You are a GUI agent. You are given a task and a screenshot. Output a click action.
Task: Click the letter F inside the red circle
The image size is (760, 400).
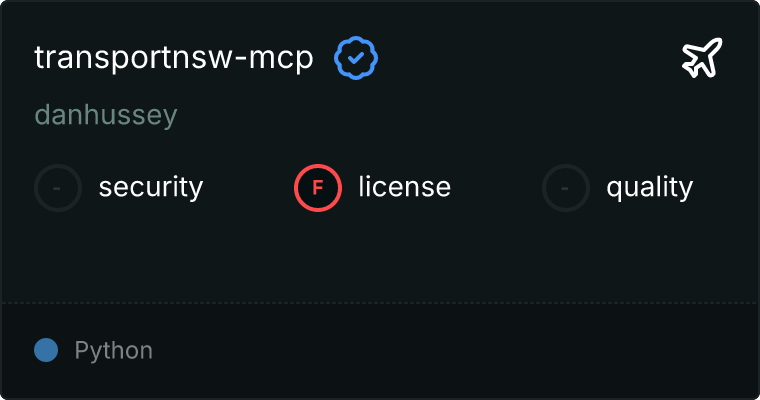pos(318,188)
